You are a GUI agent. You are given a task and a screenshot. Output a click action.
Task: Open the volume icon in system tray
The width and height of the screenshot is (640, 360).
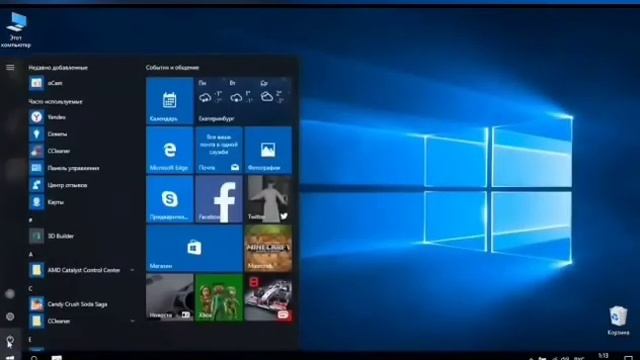[565, 358]
